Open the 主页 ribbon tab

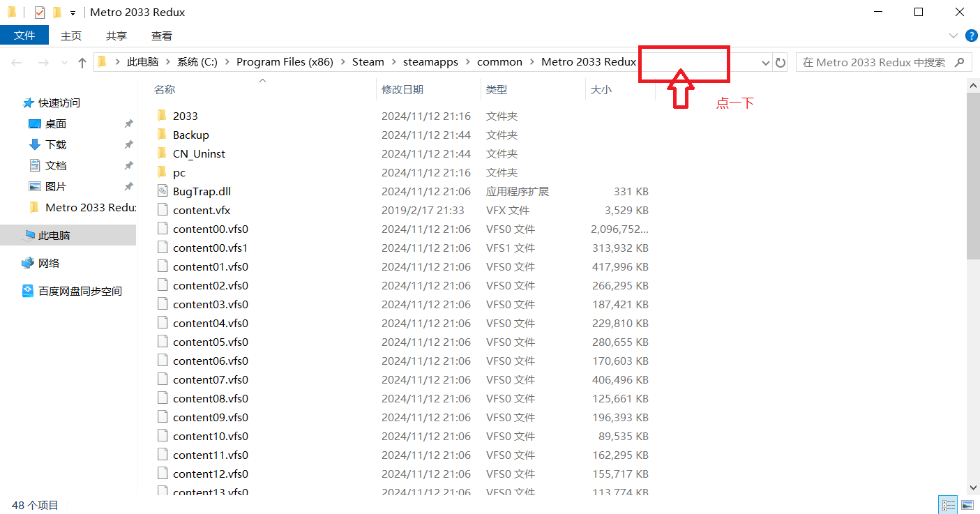pos(71,36)
